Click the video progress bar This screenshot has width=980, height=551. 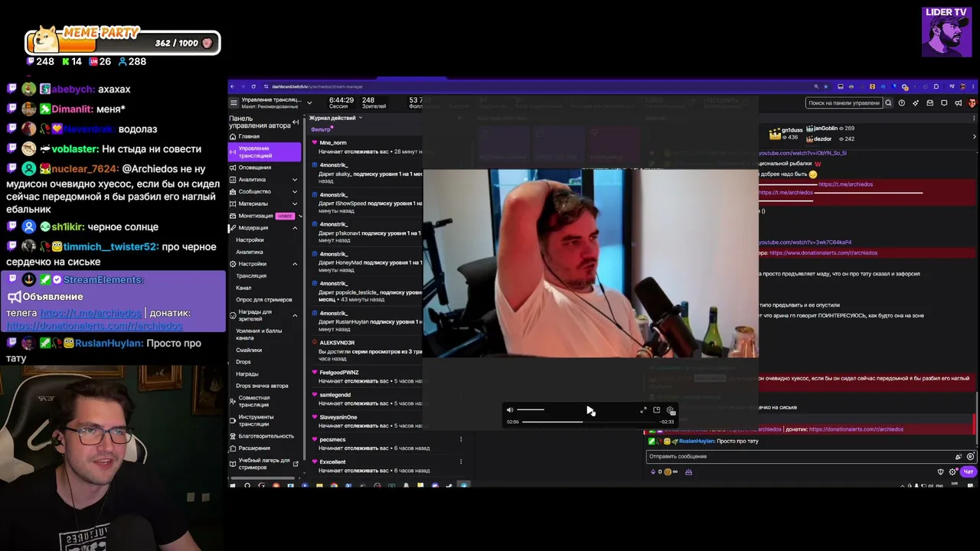point(590,422)
